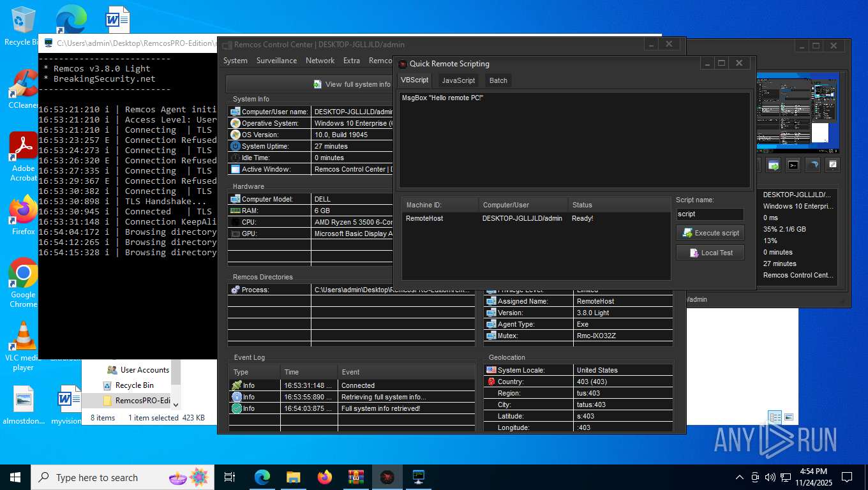Switch to the Batch tab
The image size is (868, 490).
click(x=498, y=80)
